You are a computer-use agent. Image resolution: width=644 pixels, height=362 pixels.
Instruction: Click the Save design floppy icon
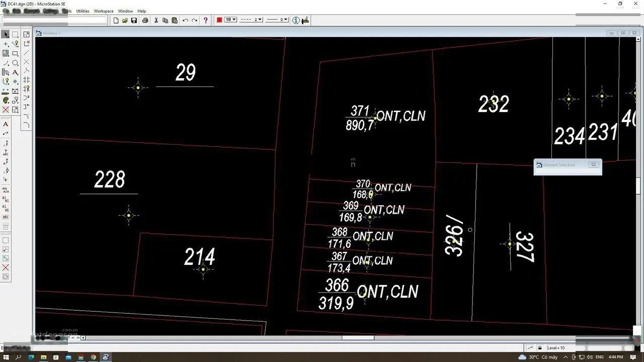[x=134, y=20]
